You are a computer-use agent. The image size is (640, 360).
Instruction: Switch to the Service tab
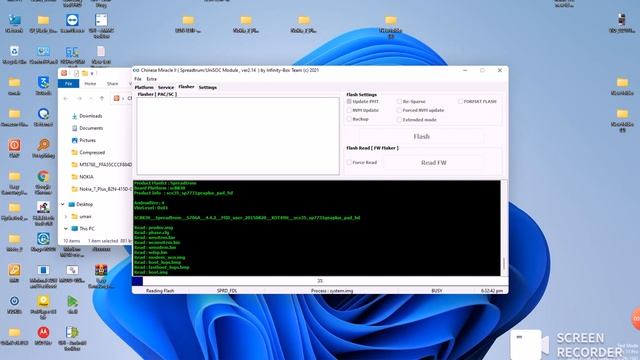(166, 87)
